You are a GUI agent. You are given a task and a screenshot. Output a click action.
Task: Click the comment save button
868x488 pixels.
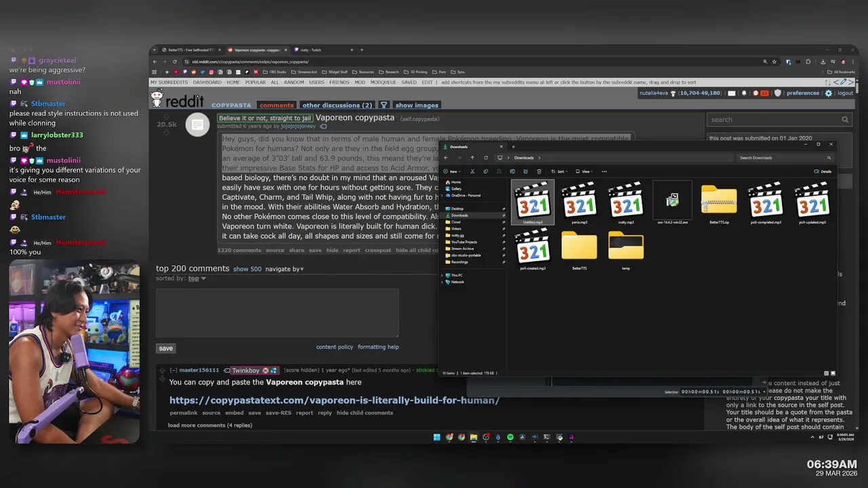click(x=166, y=348)
